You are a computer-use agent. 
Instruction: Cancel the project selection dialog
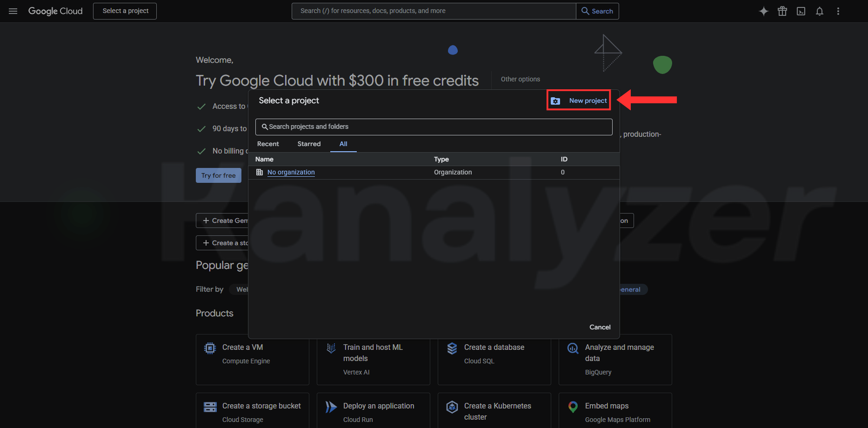coord(600,327)
